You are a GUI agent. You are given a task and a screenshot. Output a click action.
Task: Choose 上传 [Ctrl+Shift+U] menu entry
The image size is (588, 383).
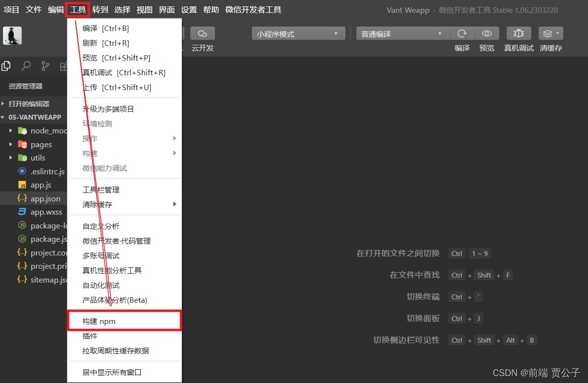[125, 87]
